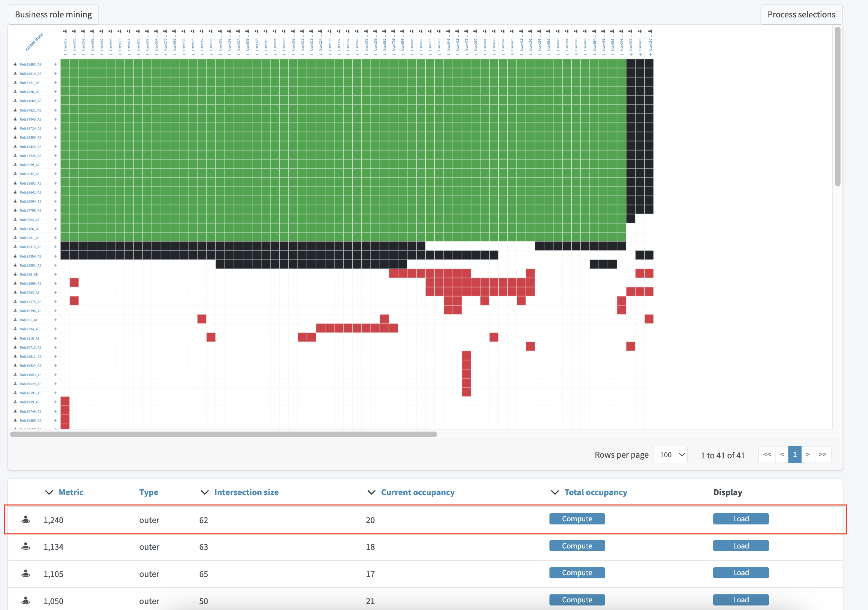Toggle the EXPAND MODE switch
Viewport: 868px width, 610px height.
(x=34, y=42)
